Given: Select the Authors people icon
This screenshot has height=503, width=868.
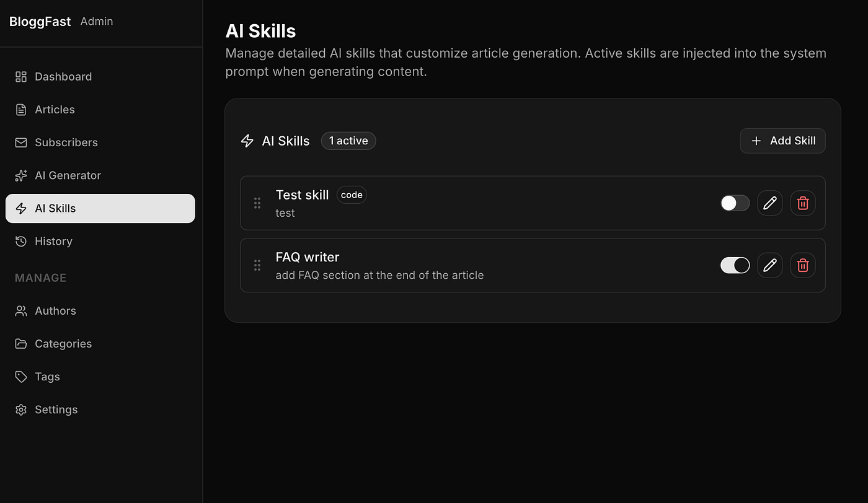Looking at the screenshot, I should (x=20, y=310).
